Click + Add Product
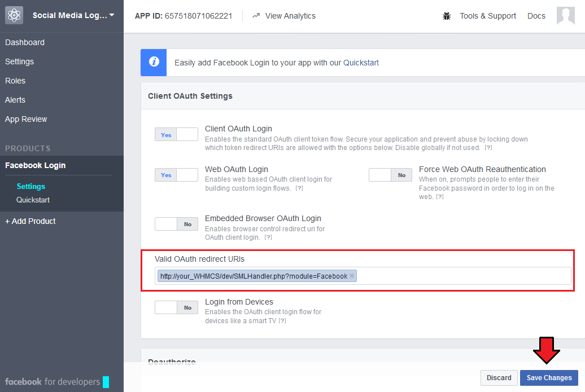Viewport: 585px width, 392px height. (x=30, y=221)
